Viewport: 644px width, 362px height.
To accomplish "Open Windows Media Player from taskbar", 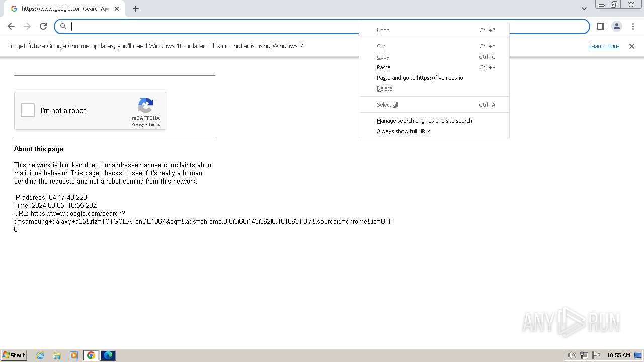I will (74, 355).
